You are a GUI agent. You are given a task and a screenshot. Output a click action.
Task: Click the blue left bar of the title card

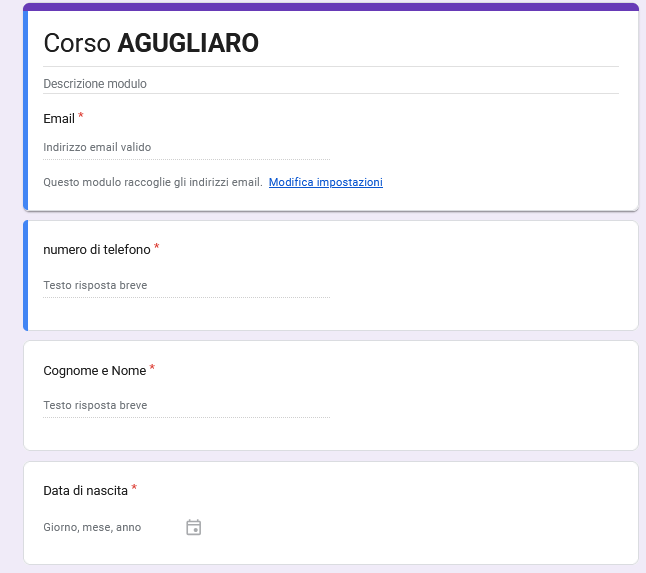(26, 110)
